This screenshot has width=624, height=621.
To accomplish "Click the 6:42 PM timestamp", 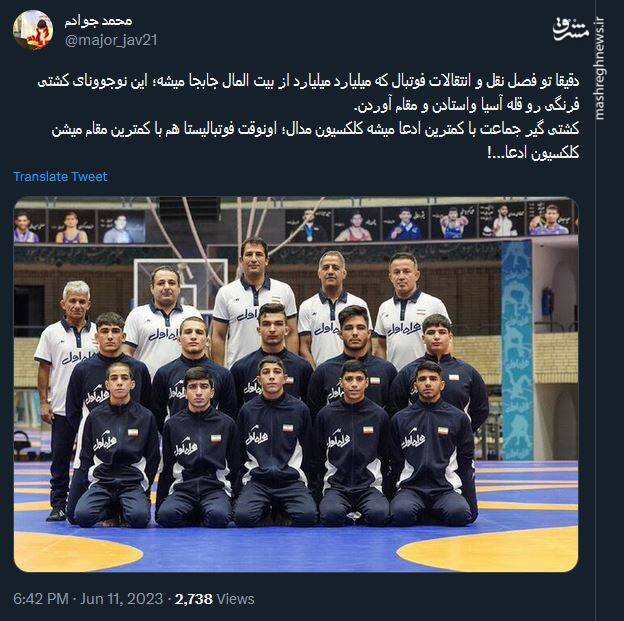I will tap(41, 599).
